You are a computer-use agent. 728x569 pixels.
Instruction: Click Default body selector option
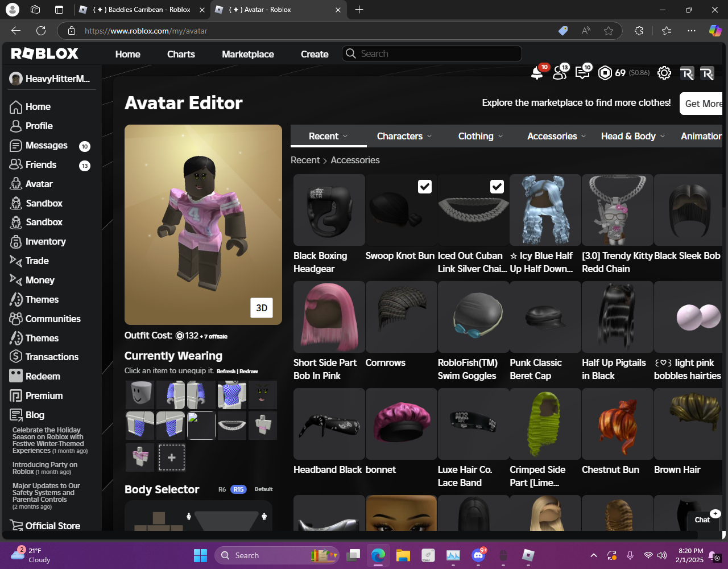click(263, 489)
